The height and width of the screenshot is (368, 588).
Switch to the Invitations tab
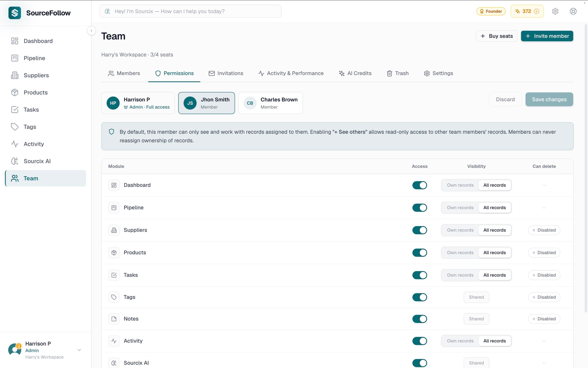(226, 73)
